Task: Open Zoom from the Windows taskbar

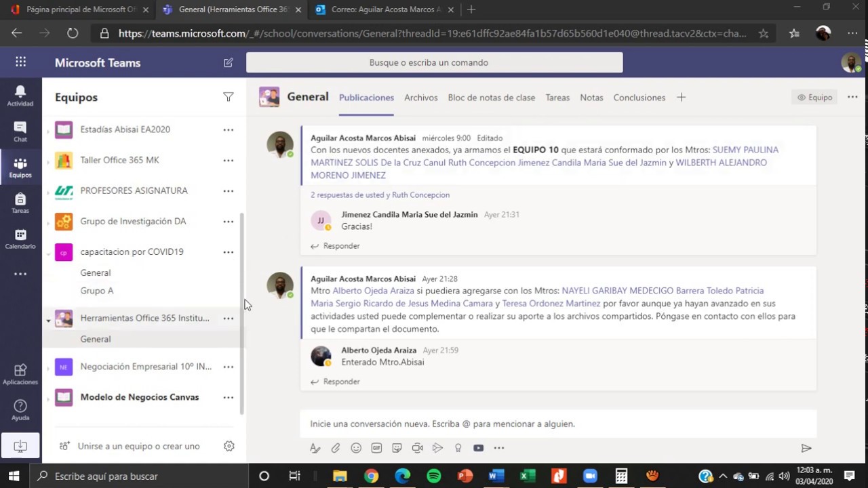Action: coord(589,476)
